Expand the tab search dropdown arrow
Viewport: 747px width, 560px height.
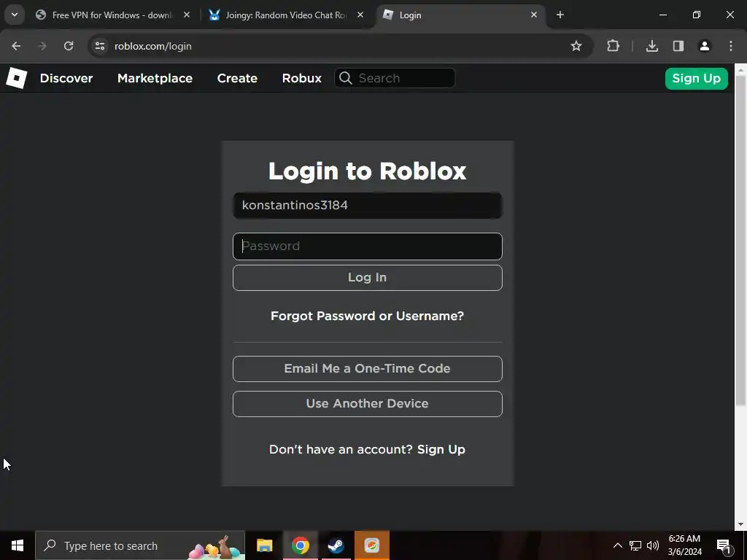[x=15, y=15]
